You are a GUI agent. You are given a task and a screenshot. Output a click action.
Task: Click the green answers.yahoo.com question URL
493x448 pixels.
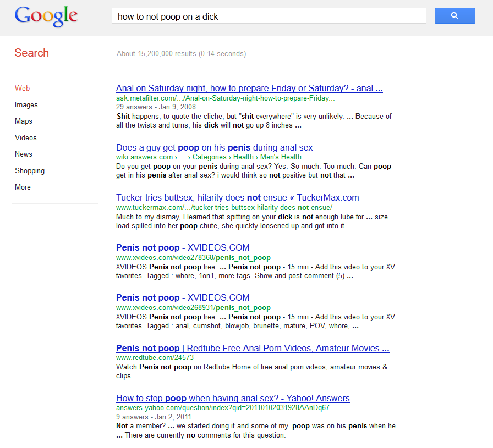(223, 408)
